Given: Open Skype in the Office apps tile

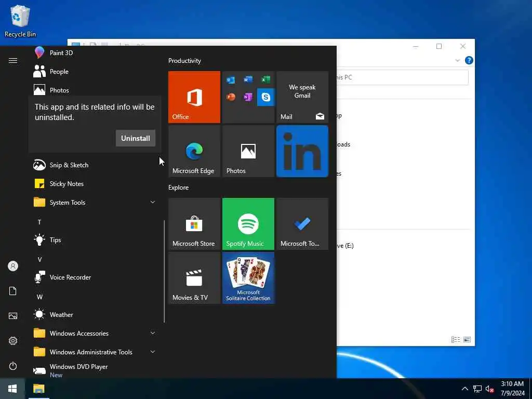Looking at the screenshot, I should point(265,97).
